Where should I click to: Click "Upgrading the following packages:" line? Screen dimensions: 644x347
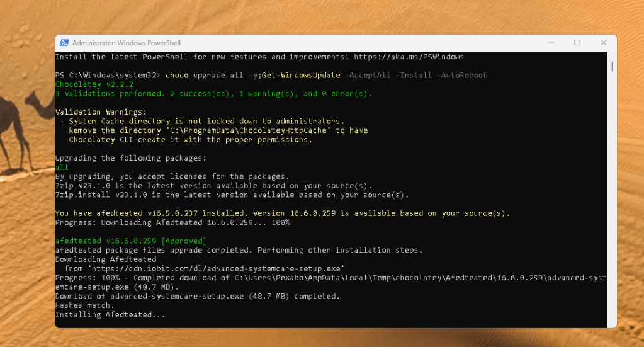tap(131, 158)
